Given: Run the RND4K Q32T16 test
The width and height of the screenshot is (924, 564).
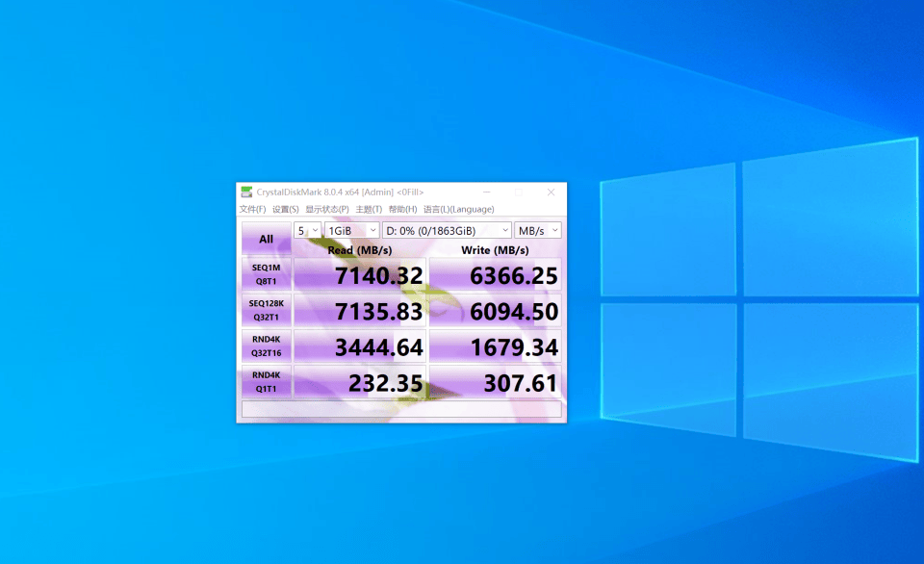Looking at the screenshot, I should [266, 345].
